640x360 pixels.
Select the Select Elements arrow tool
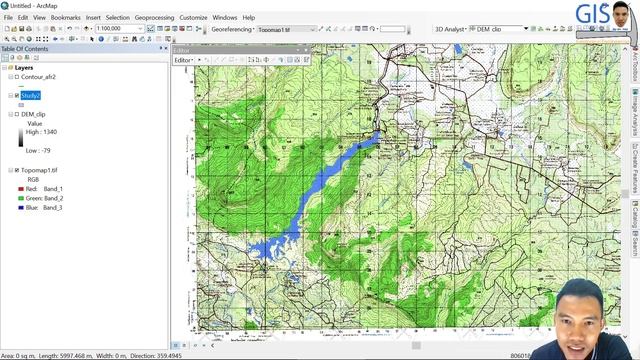tap(92, 39)
